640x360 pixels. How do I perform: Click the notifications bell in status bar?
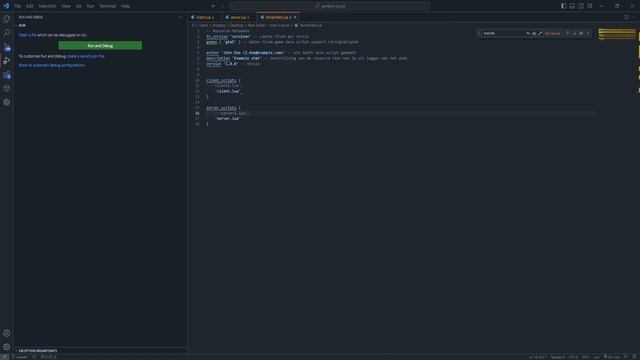coord(634,357)
